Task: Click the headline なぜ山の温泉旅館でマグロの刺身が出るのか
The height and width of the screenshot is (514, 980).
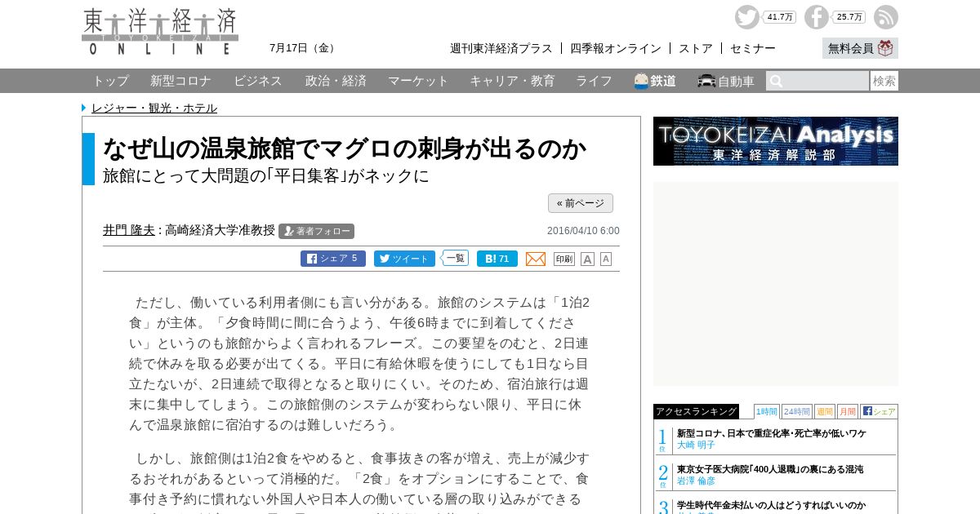Action: pos(345,148)
